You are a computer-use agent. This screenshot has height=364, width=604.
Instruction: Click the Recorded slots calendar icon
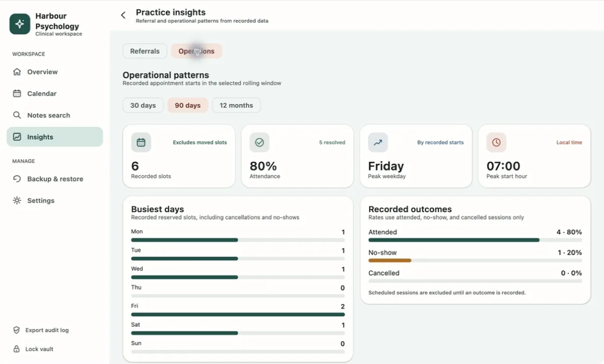coord(141,142)
